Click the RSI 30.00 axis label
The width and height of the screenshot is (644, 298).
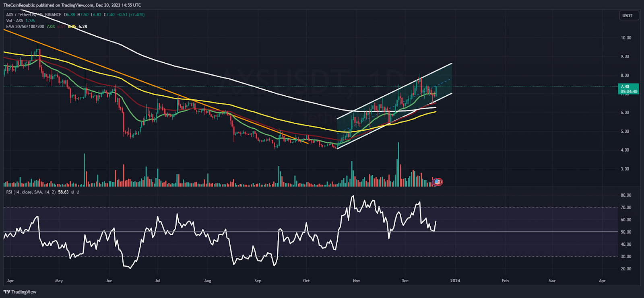626,257
